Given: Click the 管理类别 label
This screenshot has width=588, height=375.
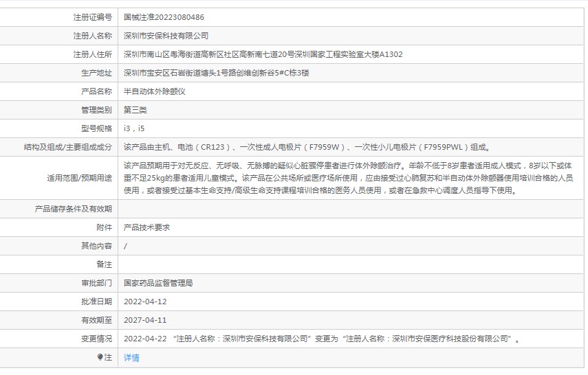Looking at the screenshot, I should coord(96,110).
